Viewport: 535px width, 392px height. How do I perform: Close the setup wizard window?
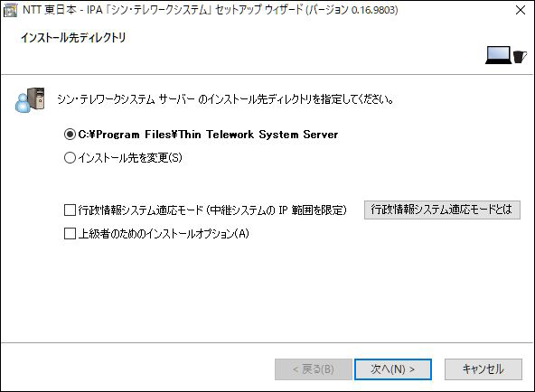[521, 10]
